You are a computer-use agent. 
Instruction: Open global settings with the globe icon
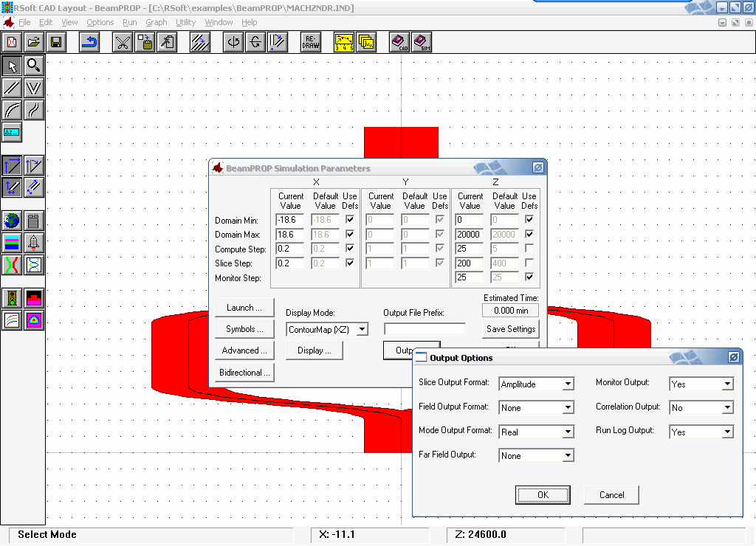pos(12,221)
